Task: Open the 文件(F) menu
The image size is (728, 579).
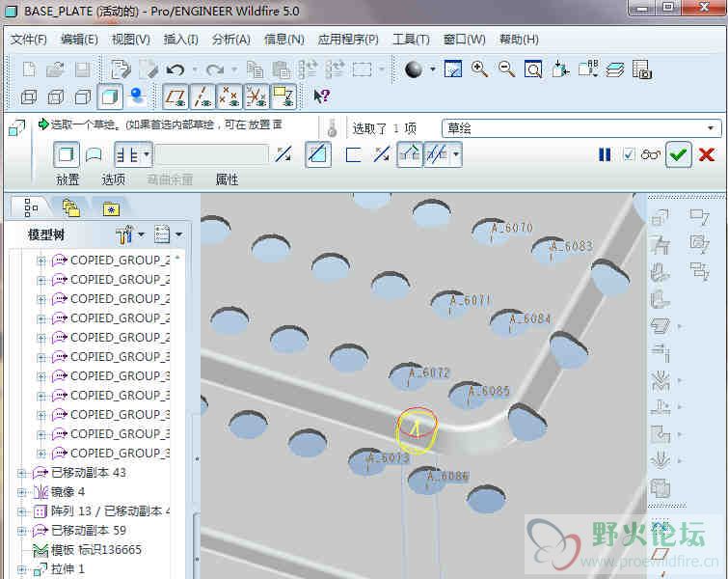Action: [x=28, y=40]
